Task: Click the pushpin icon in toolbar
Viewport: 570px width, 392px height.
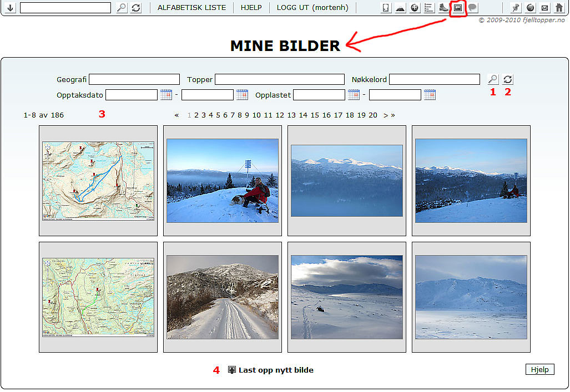Action: (x=516, y=8)
